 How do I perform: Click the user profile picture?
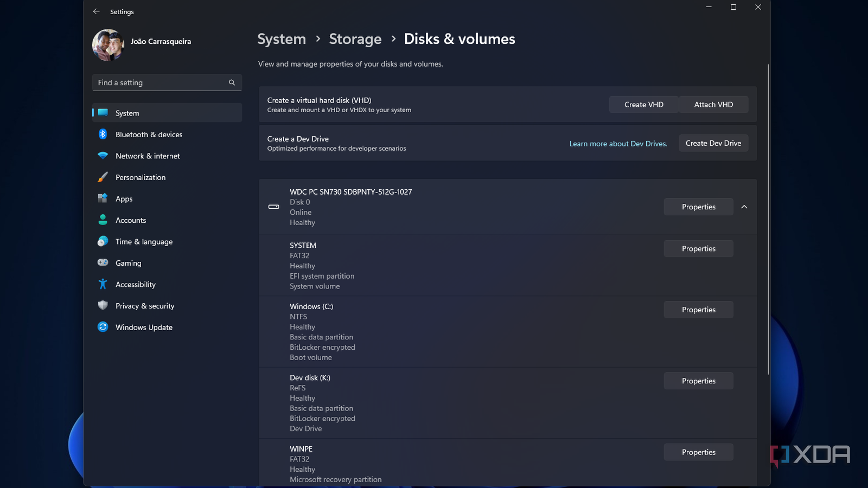point(108,44)
